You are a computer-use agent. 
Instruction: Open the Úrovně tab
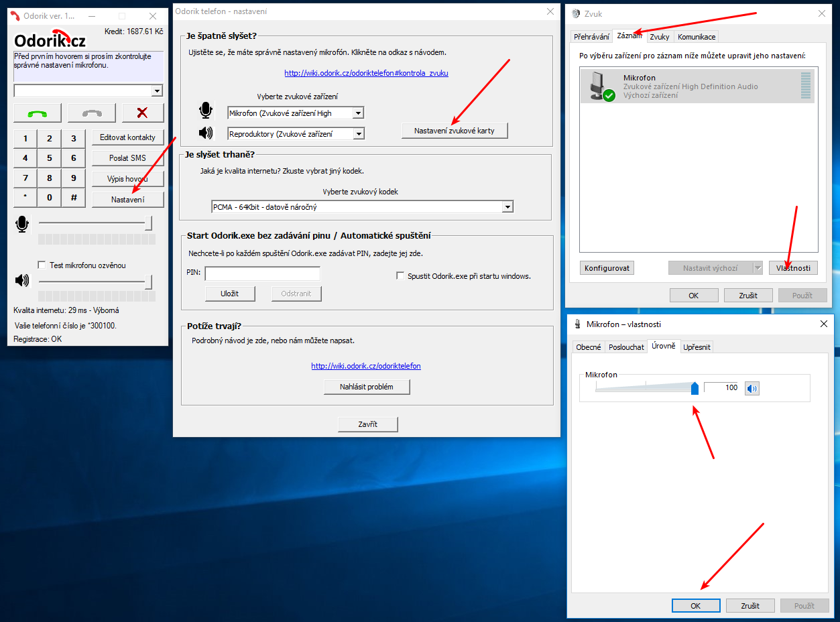click(664, 347)
